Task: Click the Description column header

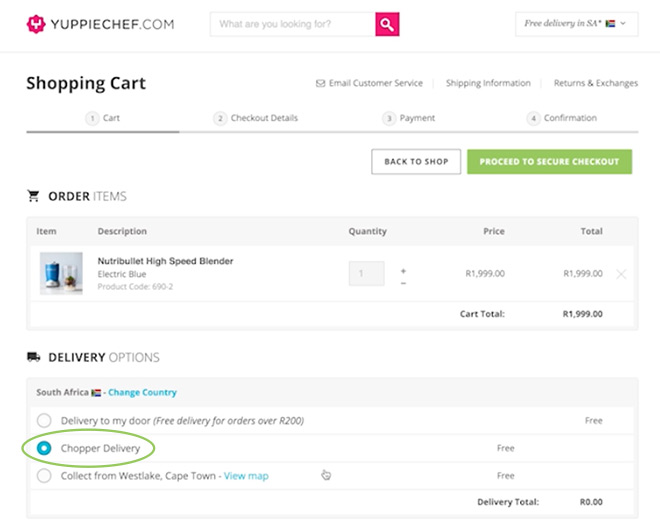Action: click(122, 231)
